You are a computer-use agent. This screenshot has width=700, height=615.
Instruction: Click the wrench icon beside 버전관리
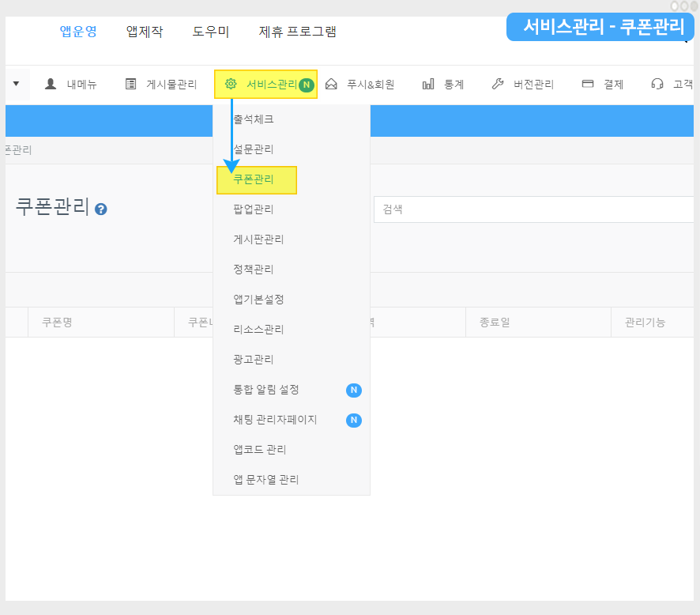497,85
